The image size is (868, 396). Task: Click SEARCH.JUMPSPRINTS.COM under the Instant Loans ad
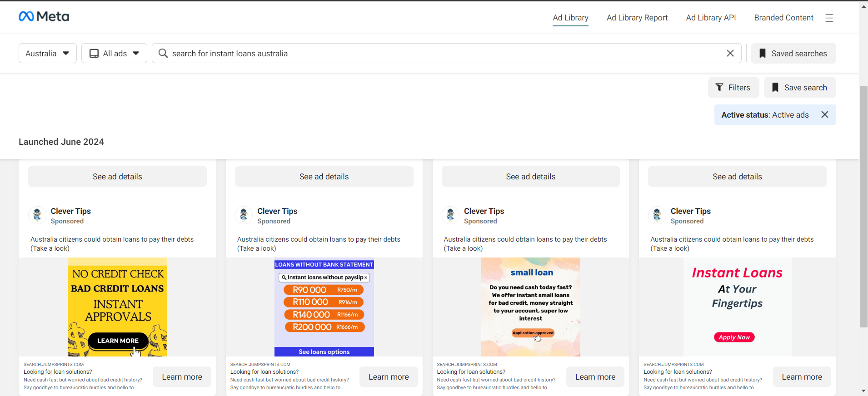click(673, 364)
